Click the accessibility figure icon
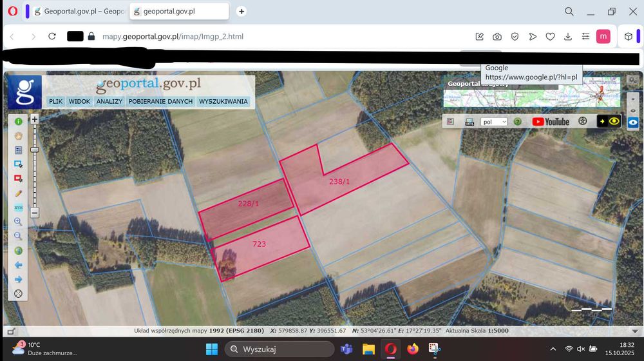Image resolution: width=644 pixels, height=361 pixels. 582,121
